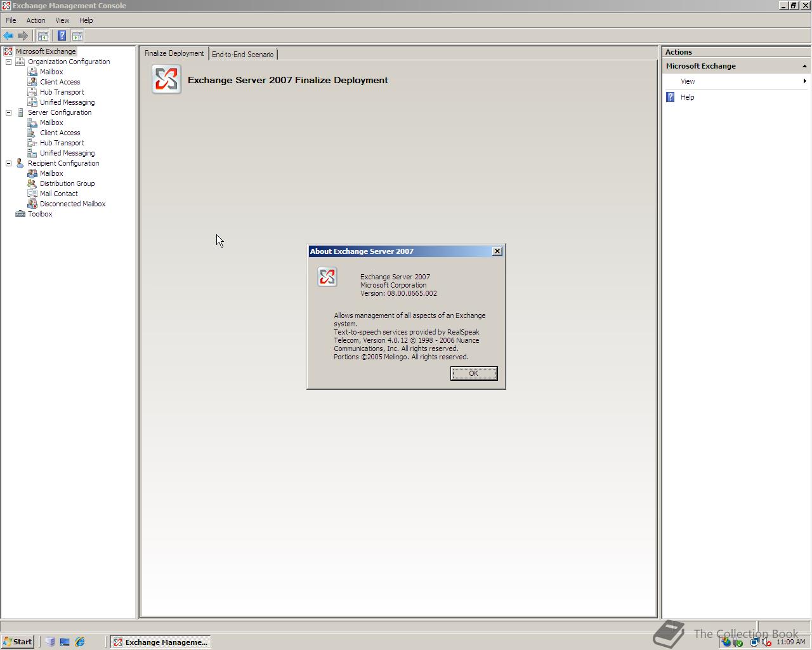Open Help from the toolbar question mark
The height and width of the screenshot is (650, 812).
click(62, 36)
